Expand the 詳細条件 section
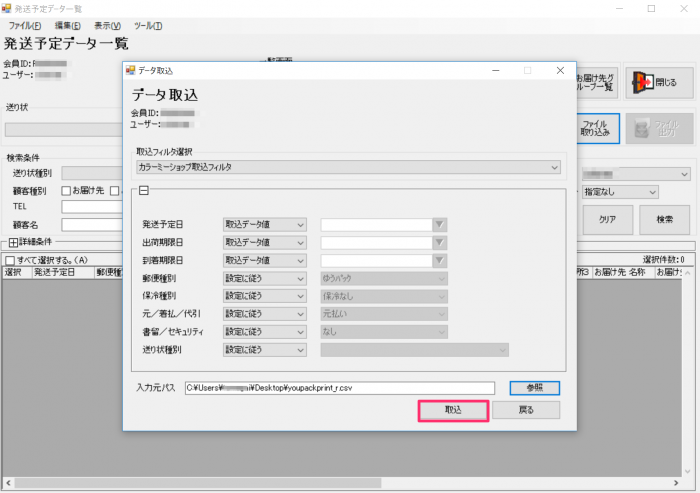700x493 pixels. click(12, 242)
